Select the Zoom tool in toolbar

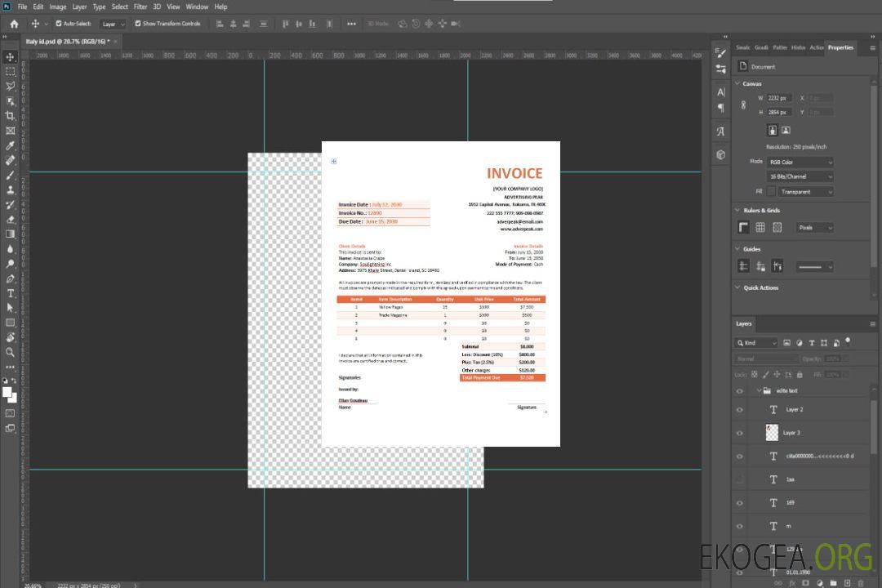click(11, 352)
